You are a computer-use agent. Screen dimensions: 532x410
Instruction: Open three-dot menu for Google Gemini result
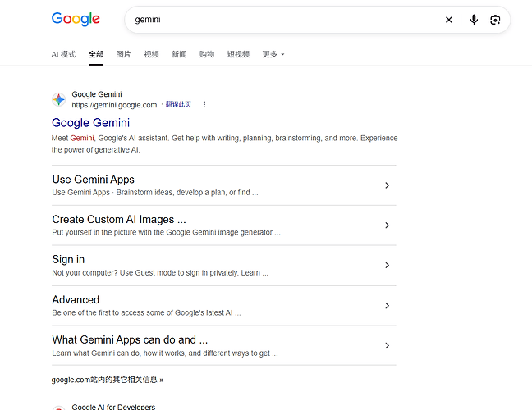click(x=204, y=104)
